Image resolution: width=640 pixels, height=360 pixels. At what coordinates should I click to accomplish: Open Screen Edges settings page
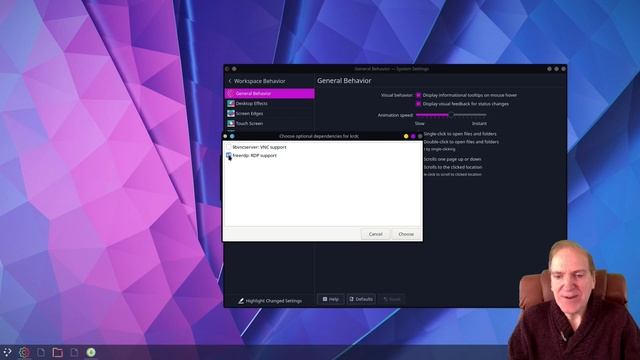(270, 113)
